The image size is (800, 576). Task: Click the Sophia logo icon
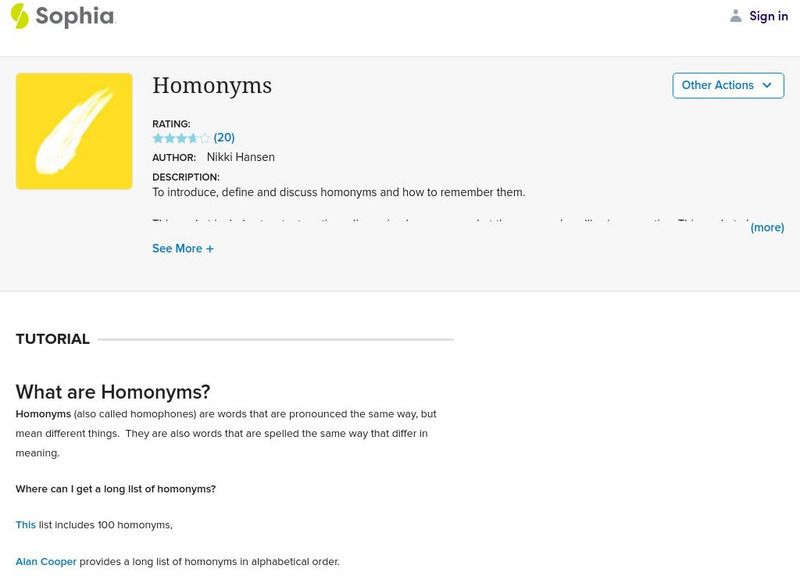tap(19, 16)
